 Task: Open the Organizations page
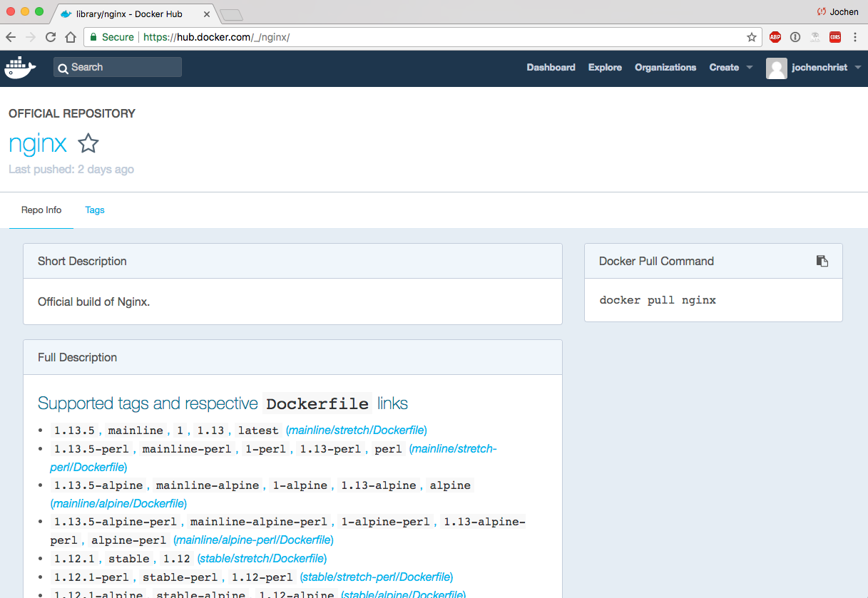[665, 68]
